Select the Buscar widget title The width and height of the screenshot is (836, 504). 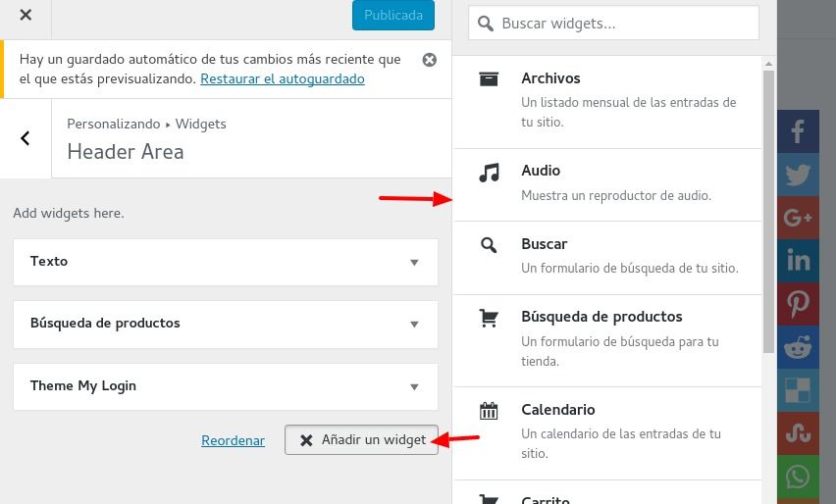(544, 244)
